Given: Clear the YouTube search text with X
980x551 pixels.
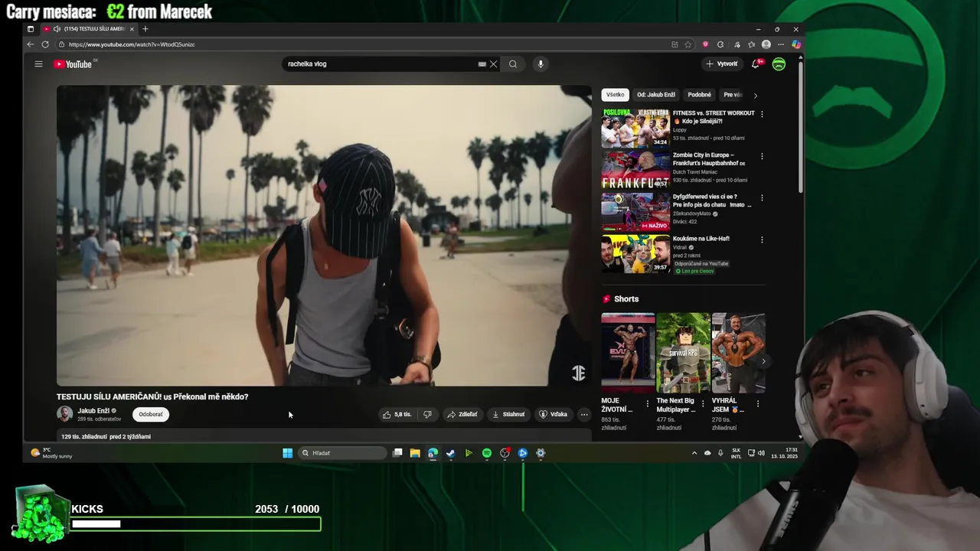Looking at the screenshot, I should pos(494,64).
